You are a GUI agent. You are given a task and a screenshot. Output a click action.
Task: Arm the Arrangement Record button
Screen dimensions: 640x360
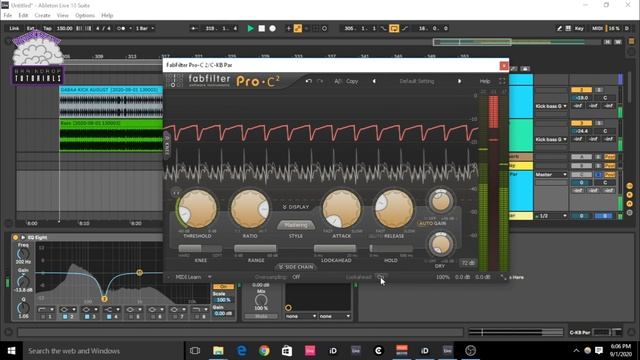273,28
